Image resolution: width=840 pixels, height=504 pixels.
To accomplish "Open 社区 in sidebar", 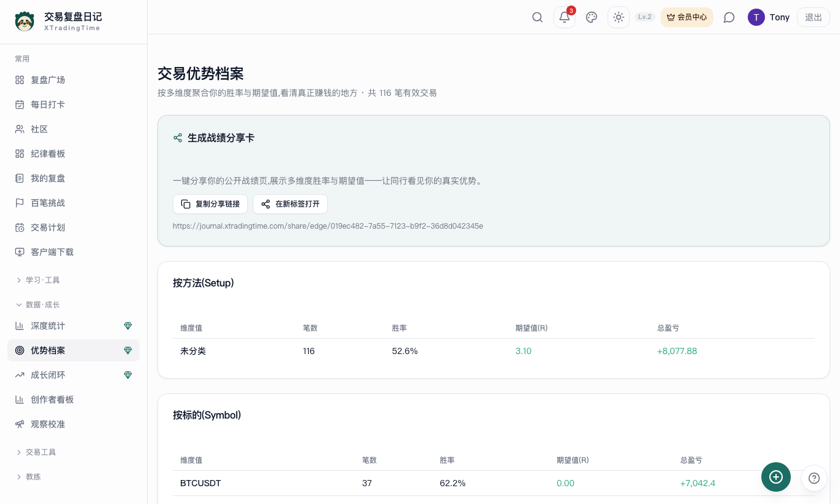I will (x=73, y=129).
